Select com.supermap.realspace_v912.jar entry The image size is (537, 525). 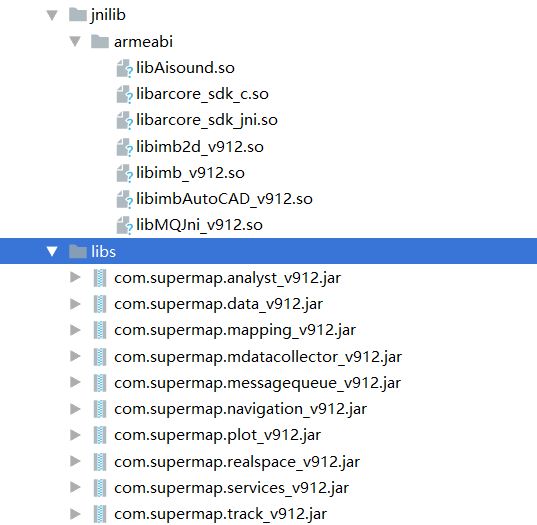(x=237, y=462)
